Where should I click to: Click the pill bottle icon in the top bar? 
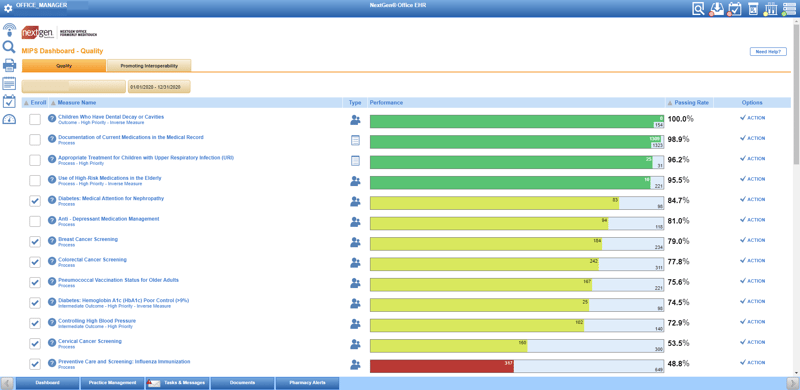(x=753, y=9)
